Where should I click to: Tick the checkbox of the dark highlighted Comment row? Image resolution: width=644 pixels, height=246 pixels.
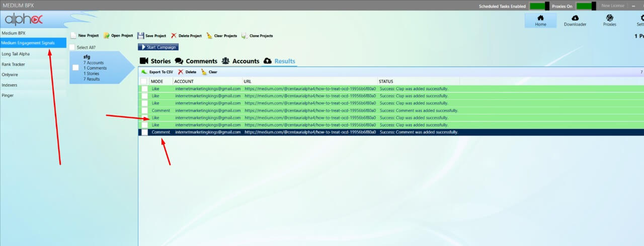point(144,132)
